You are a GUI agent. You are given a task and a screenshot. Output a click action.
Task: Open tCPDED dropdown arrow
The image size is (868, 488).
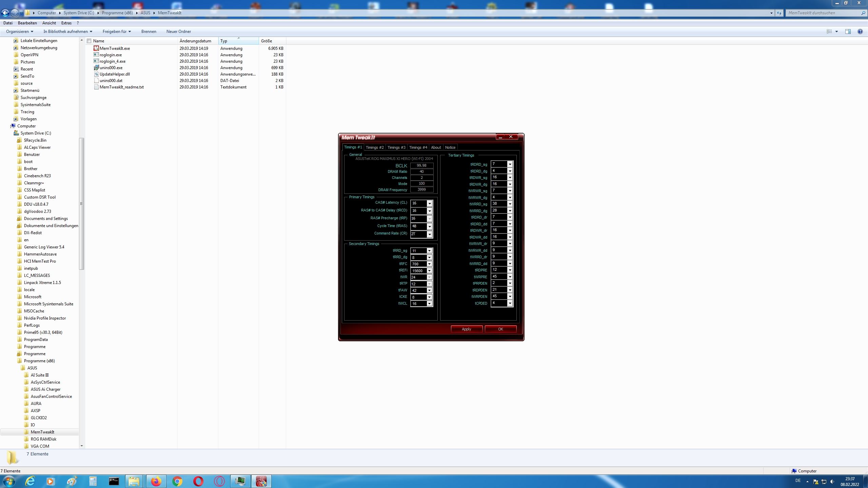click(x=510, y=303)
